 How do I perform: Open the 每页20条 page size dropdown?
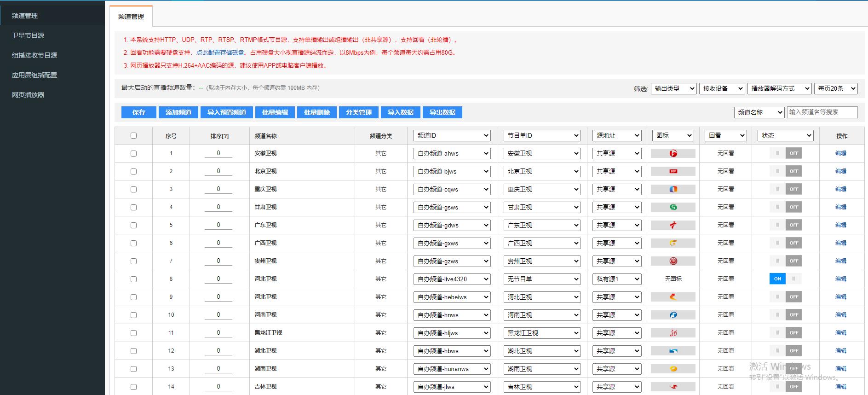tap(836, 88)
